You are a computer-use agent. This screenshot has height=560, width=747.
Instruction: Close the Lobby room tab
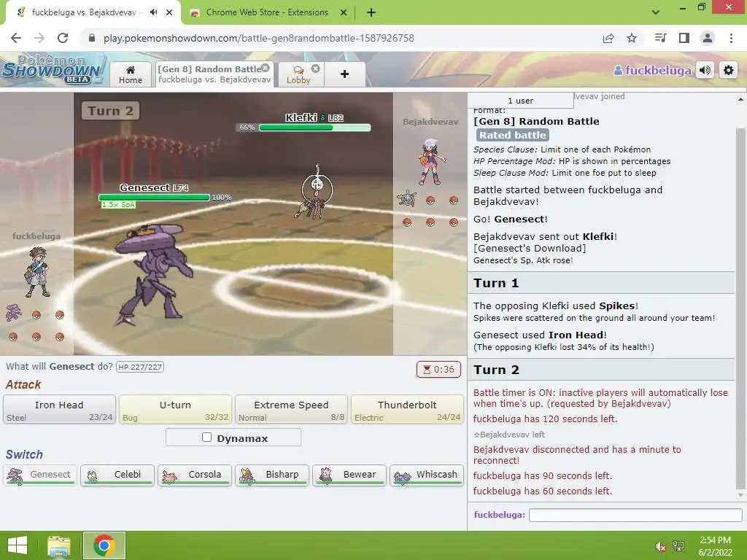tap(315, 69)
